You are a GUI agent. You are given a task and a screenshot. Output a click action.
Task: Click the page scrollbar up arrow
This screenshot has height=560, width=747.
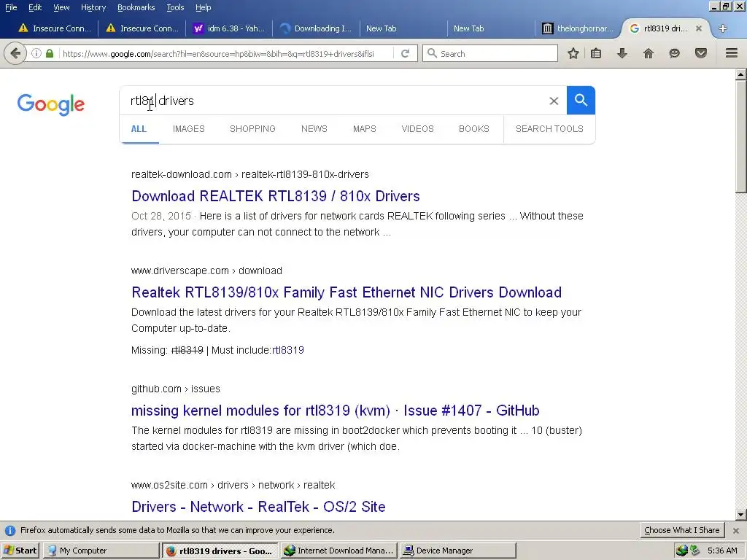(x=741, y=74)
